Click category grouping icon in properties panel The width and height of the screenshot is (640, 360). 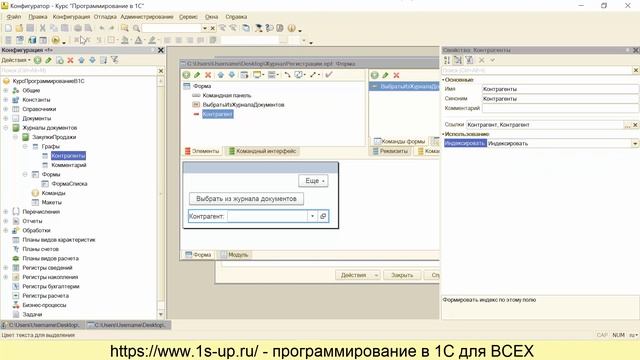pyautogui.click(x=458, y=60)
